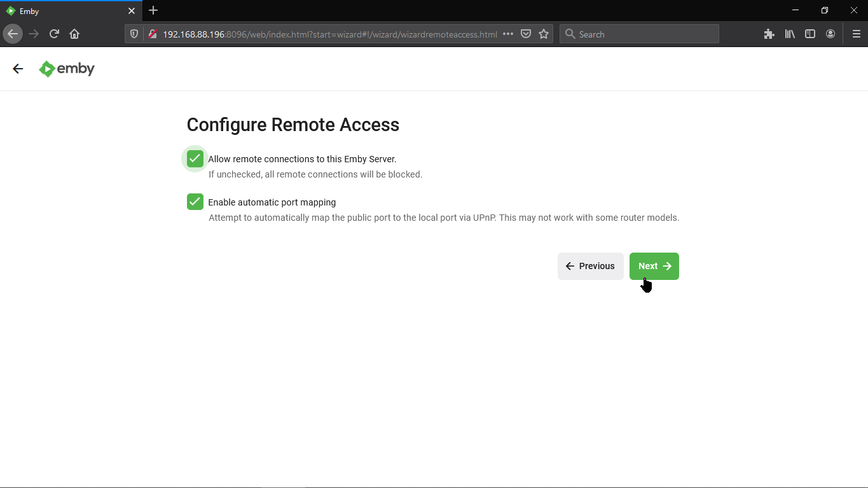Open tracking protection shield info

[134, 34]
